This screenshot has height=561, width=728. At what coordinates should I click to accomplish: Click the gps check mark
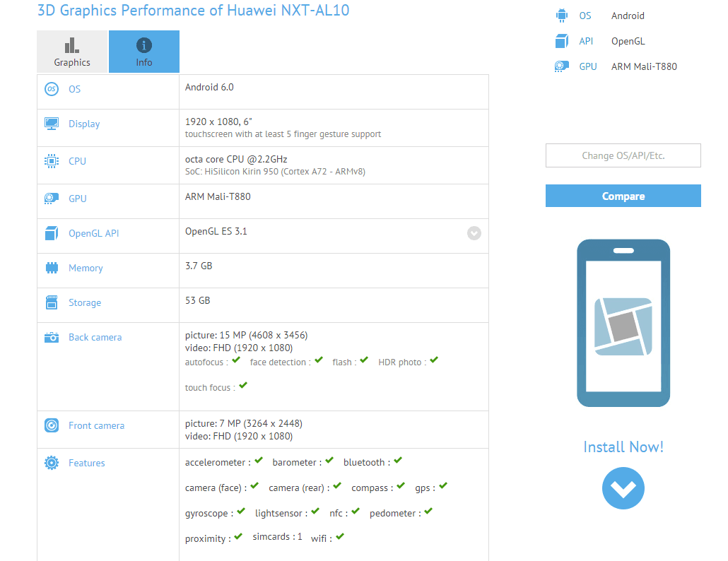443,486
